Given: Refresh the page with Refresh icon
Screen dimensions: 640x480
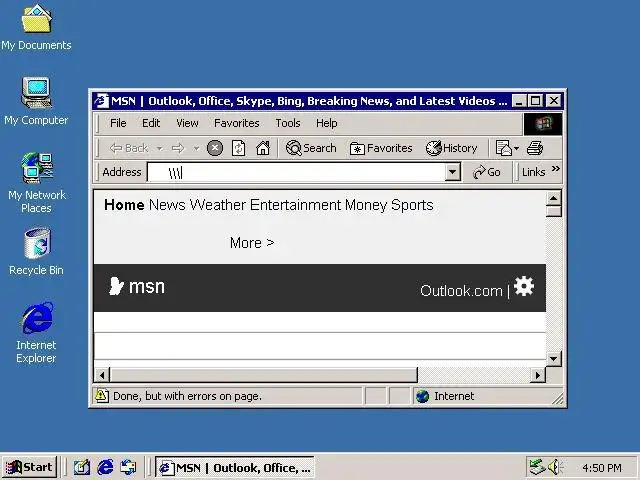Looking at the screenshot, I should coord(238,148).
